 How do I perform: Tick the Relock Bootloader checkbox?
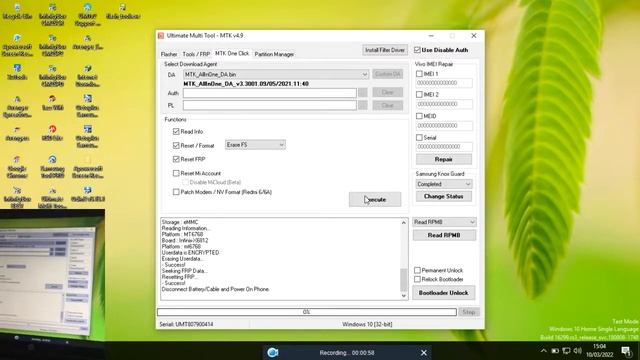417,279
